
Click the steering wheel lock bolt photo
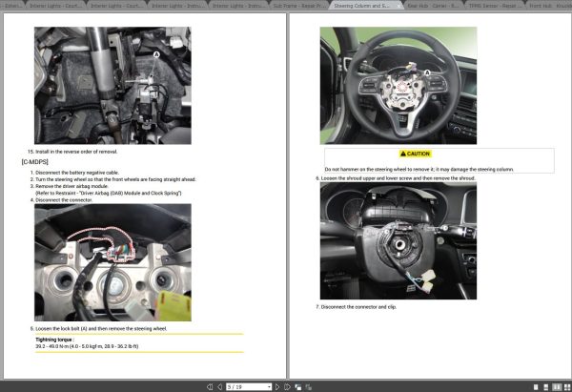(398, 86)
